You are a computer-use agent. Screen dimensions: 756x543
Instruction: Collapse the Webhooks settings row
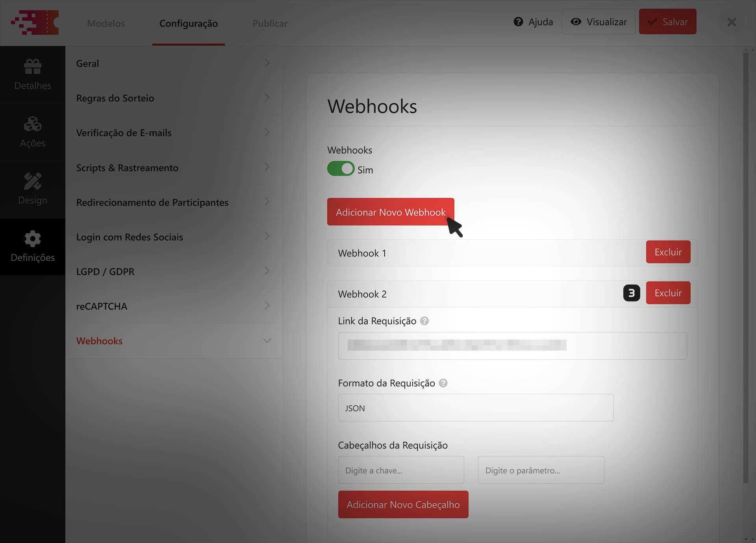174,341
